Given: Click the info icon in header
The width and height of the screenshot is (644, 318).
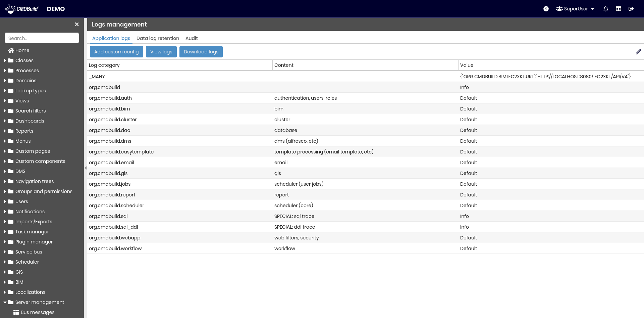Looking at the screenshot, I should click(x=546, y=9).
